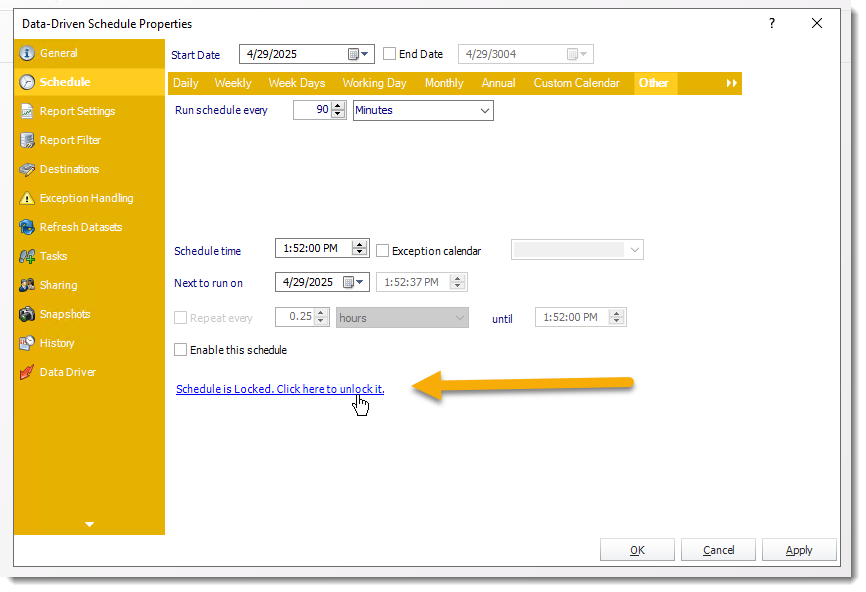Click the Report Settings icon

(27, 111)
